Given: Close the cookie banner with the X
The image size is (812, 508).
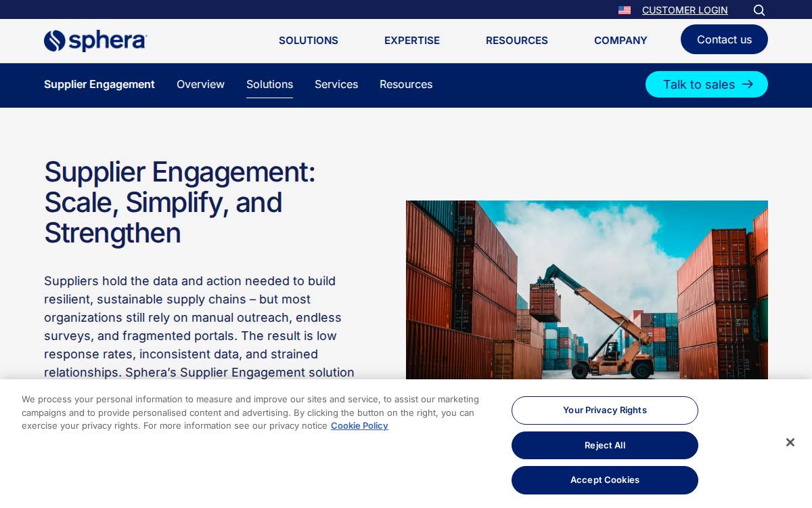Looking at the screenshot, I should (790, 442).
